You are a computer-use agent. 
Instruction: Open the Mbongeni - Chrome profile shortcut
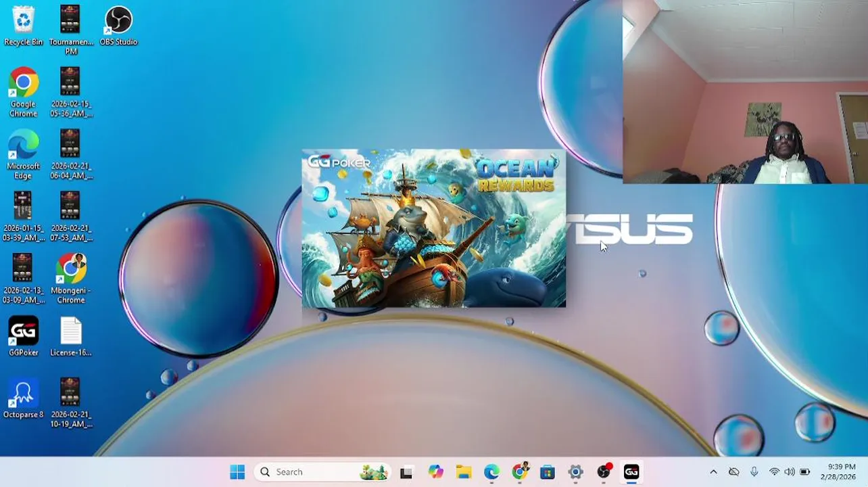click(x=70, y=279)
